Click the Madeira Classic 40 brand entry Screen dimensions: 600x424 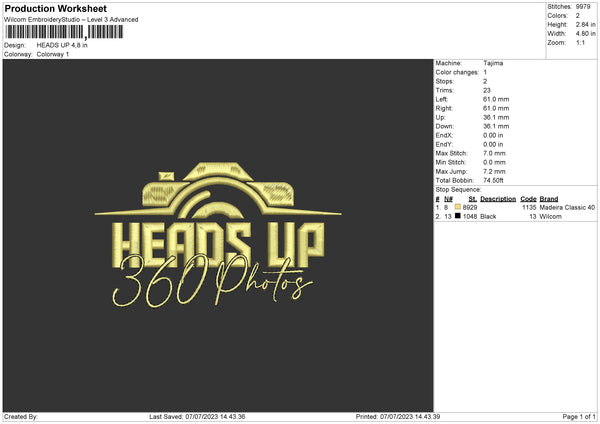(567, 207)
